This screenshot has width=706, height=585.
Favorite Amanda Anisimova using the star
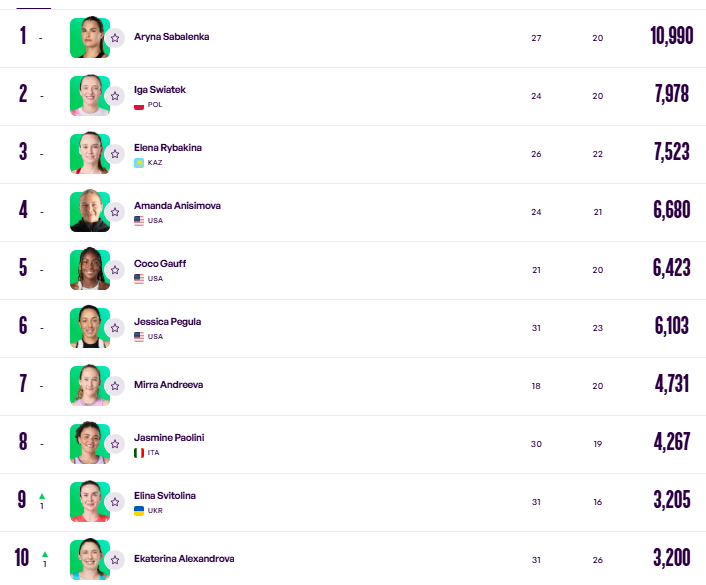pyautogui.click(x=115, y=212)
